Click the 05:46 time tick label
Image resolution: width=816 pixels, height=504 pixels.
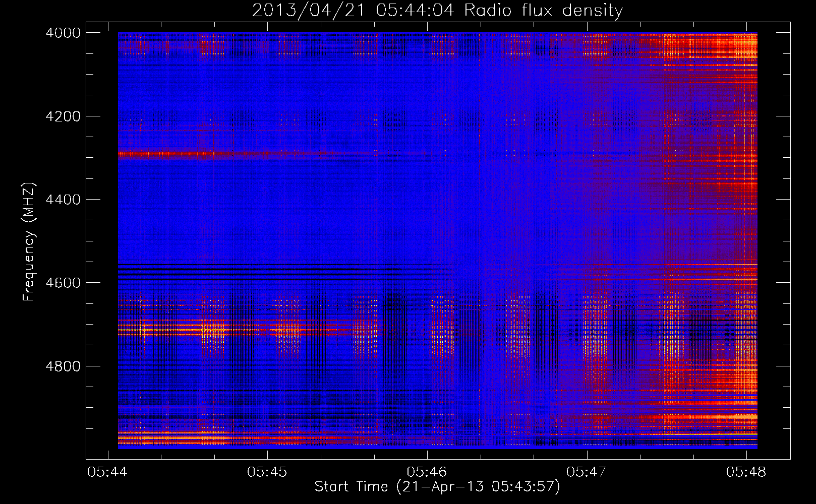coord(427,472)
